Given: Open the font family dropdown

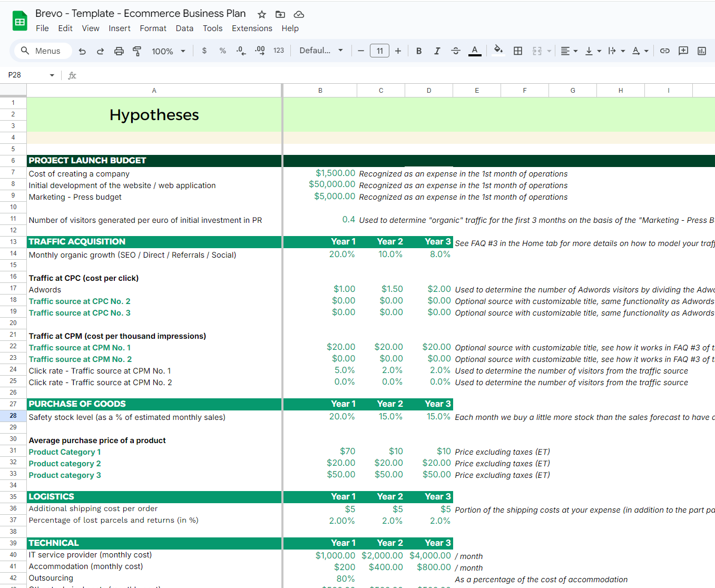Looking at the screenshot, I should 321,51.
